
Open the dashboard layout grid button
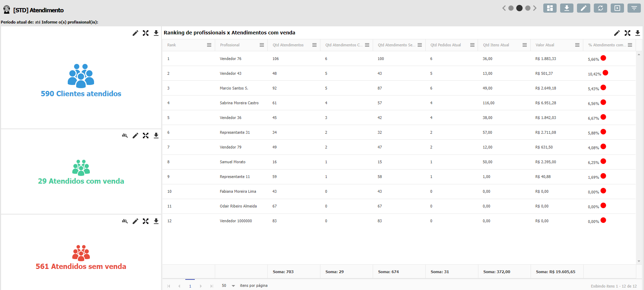point(550,8)
